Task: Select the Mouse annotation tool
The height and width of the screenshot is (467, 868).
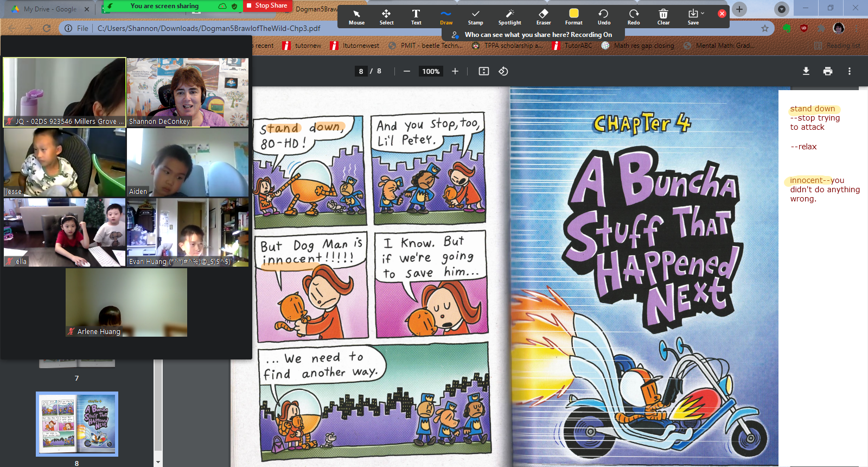Action: (x=356, y=17)
